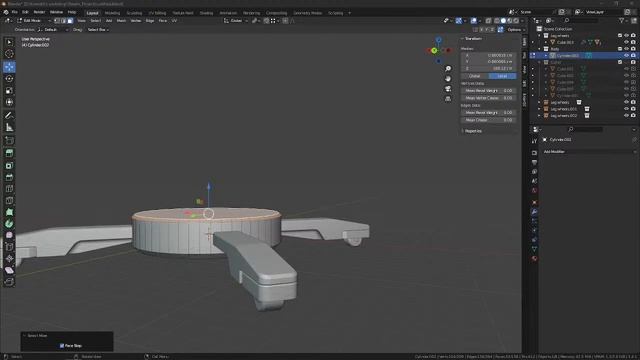Activate the Transform tool

coord(9,102)
